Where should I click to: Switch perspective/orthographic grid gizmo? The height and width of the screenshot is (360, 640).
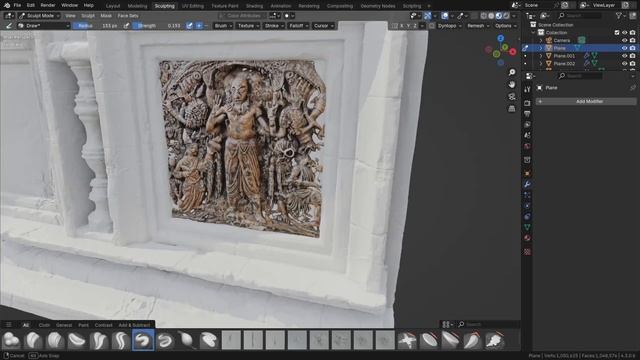pos(512,109)
